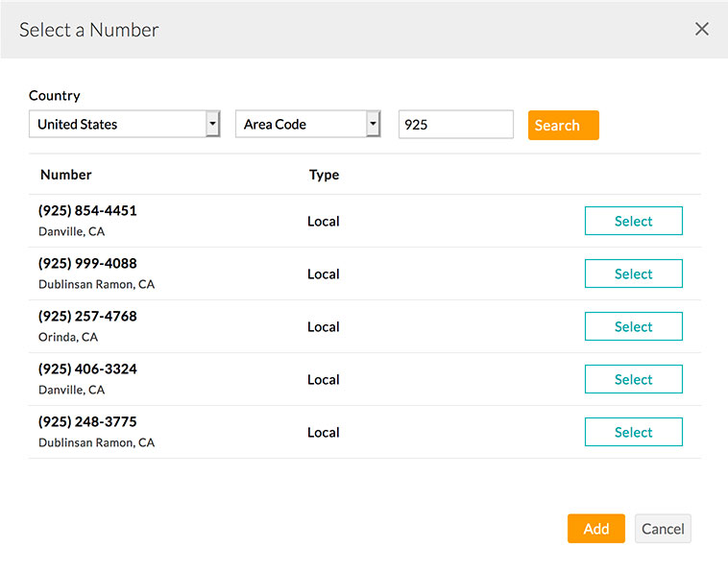Click the Orinda, CA location text
The image size is (728, 571).
click(68, 337)
